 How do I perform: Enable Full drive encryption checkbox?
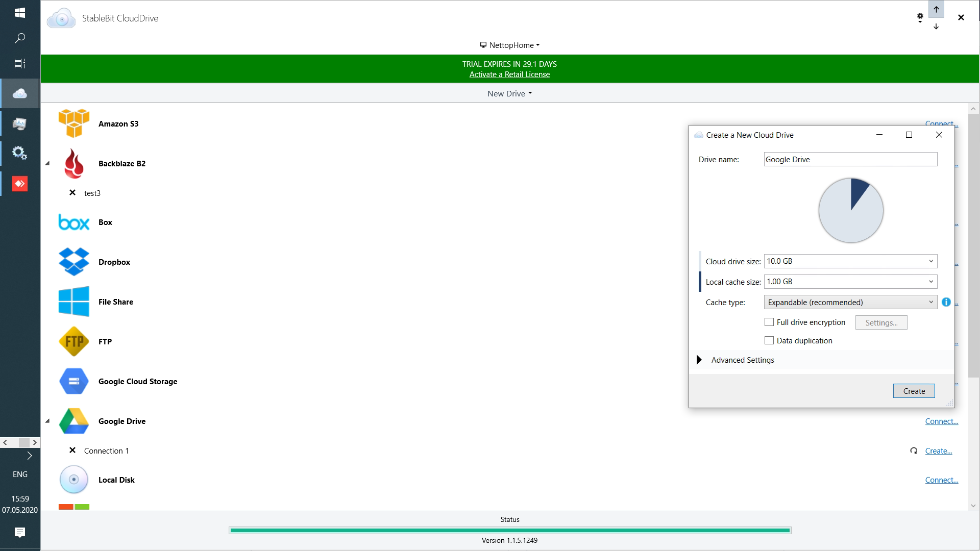click(x=769, y=322)
